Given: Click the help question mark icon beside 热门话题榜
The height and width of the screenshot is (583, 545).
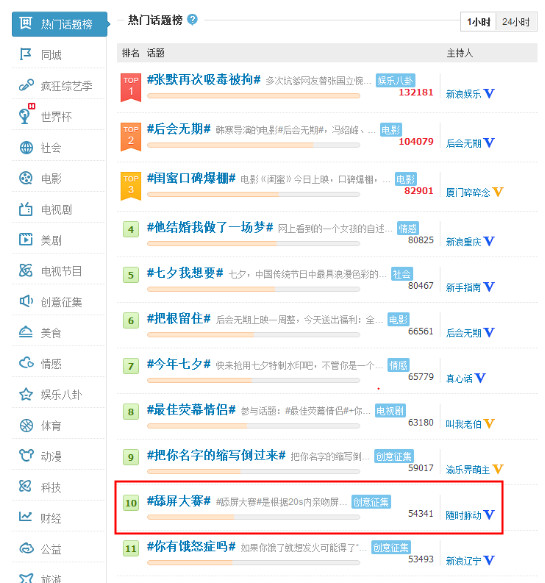Looking at the screenshot, I should (x=192, y=19).
